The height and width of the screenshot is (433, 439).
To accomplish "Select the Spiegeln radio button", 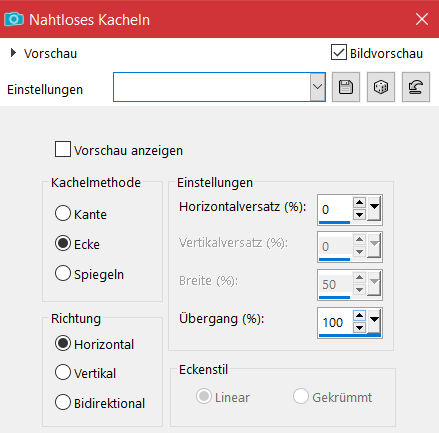I will (x=63, y=273).
